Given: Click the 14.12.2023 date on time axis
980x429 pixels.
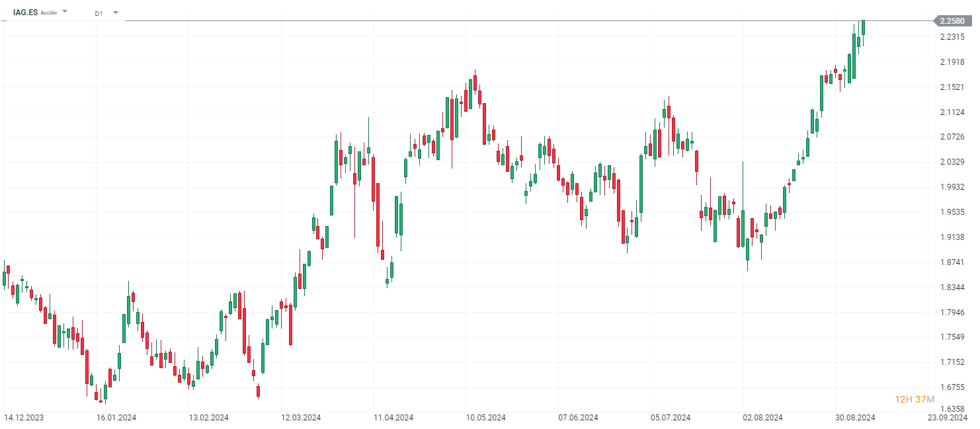Looking at the screenshot, I should pos(24,418).
